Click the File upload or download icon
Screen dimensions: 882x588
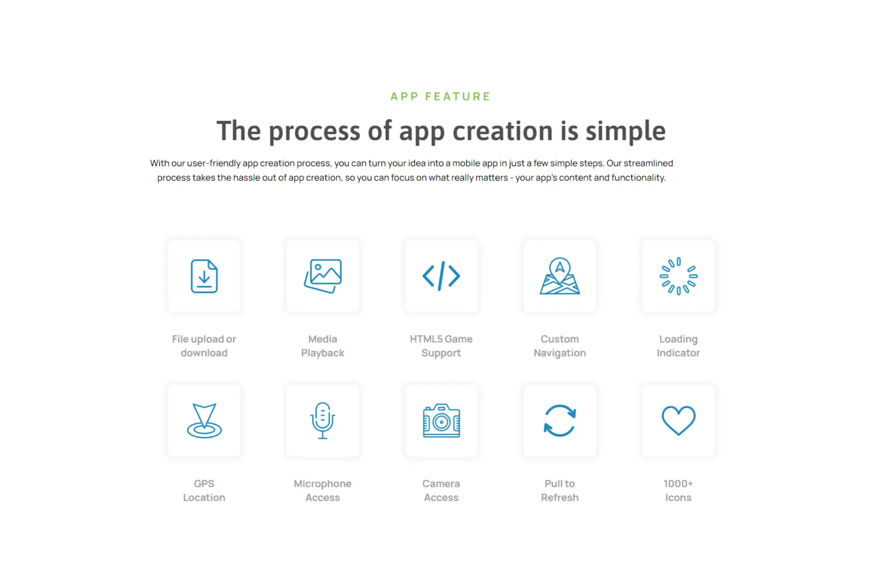(x=204, y=276)
